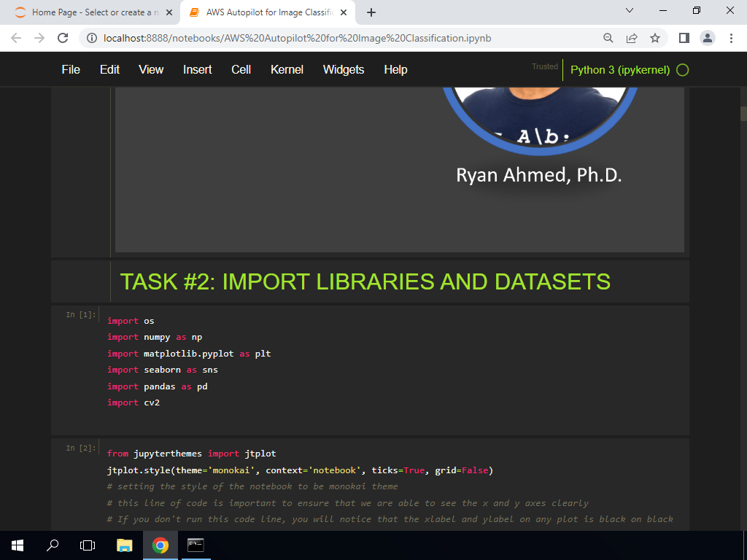Click the kernel idle circle indicator
The width and height of the screenshot is (747, 560).
tap(683, 70)
